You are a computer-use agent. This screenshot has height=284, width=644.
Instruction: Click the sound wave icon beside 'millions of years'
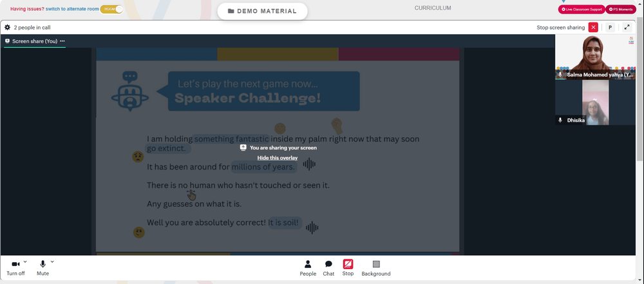(x=309, y=164)
